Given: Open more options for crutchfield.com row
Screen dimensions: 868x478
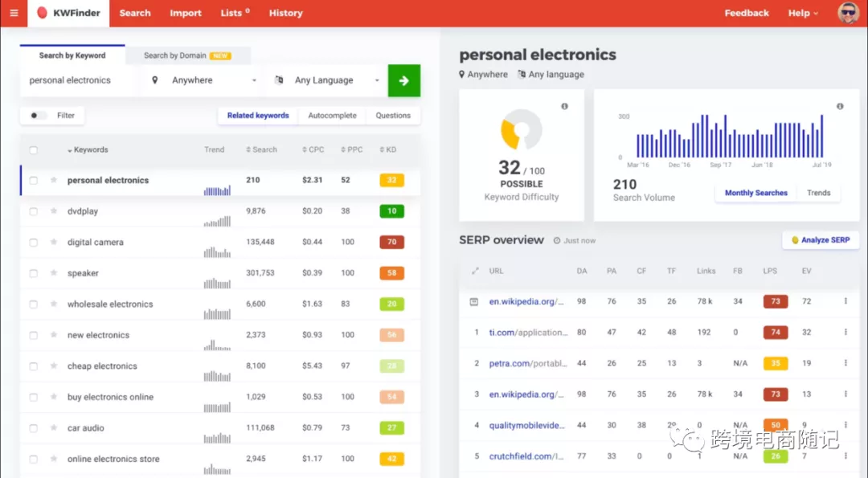Looking at the screenshot, I should pyautogui.click(x=845, y=456).
